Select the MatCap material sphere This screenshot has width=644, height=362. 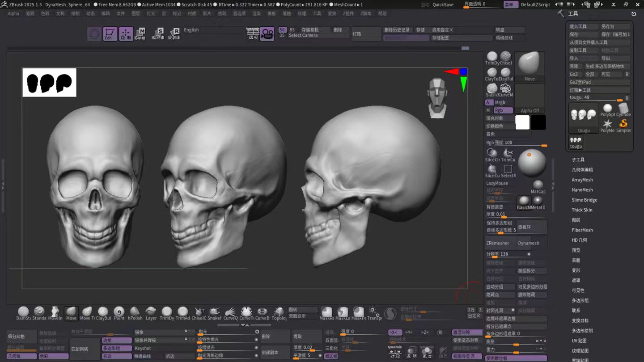pyautogui.click(x=538, y=187)
